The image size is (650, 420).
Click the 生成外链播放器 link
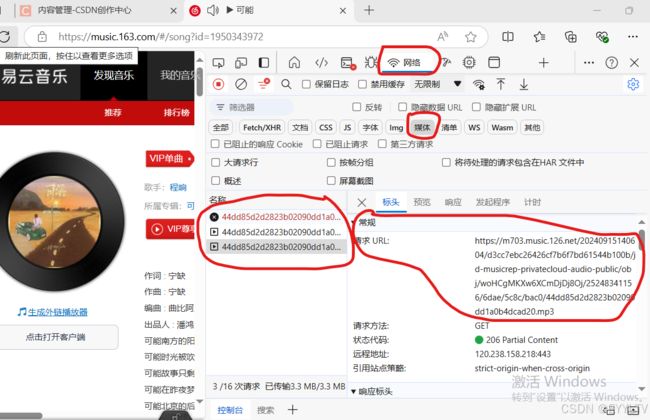click(58, 312)
